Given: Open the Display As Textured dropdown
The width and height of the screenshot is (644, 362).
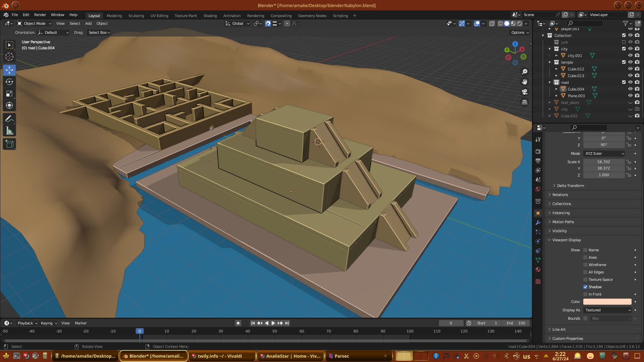Looking at the screenshot, I should [x=608, y=310].
